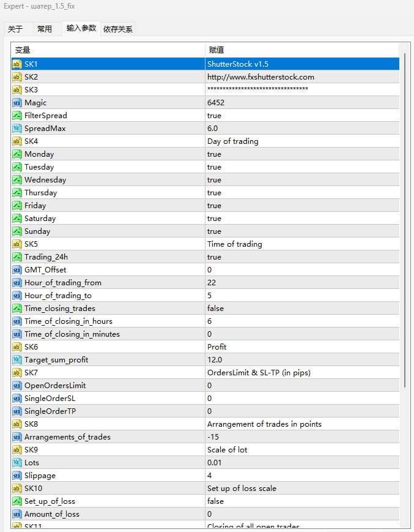This screenshot has height=532, width=414.
Task: Click the boolean icon beside Time_closing_trades
Action: (17, 309)
